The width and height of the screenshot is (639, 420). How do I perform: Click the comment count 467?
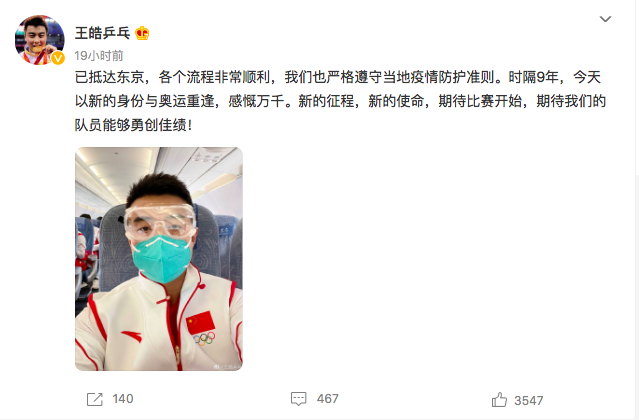[328, 399]
